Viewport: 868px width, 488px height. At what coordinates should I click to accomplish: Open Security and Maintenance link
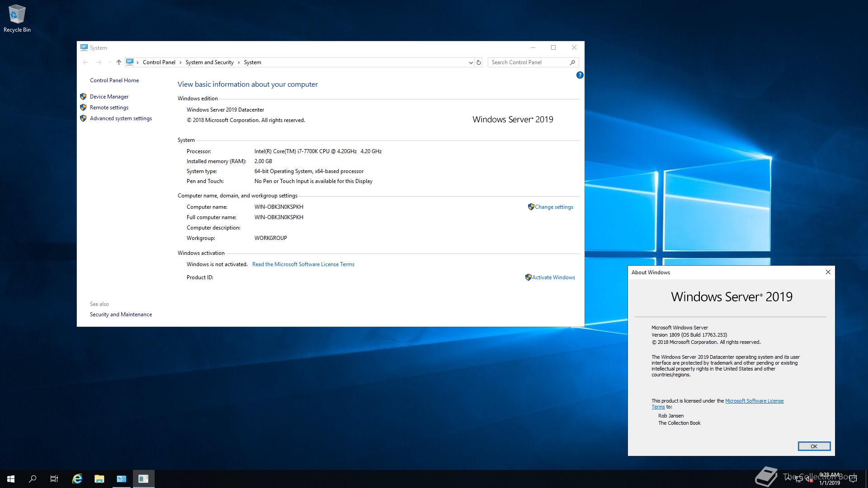(121, 314)
